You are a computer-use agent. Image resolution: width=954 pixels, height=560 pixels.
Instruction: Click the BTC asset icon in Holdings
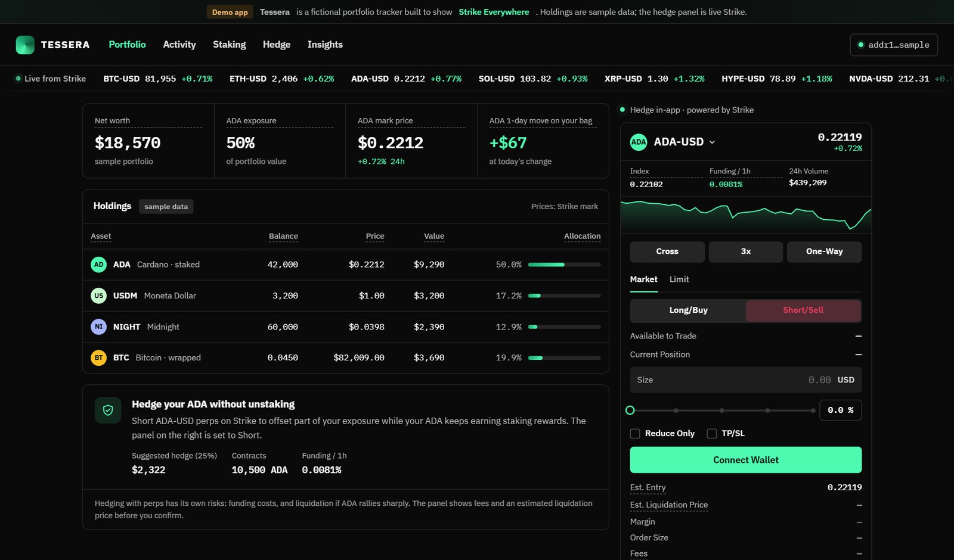(x=98, y=357)
